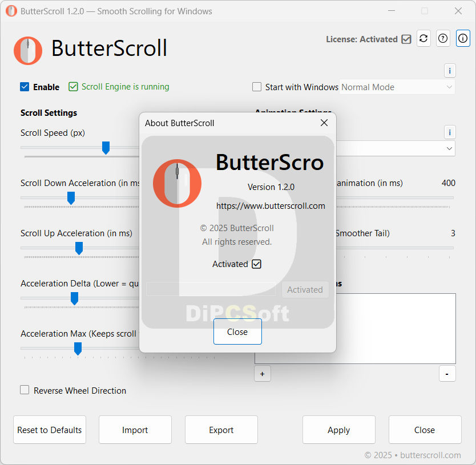Click the 'About ButterScroll' dialog title

coord(179,123)
